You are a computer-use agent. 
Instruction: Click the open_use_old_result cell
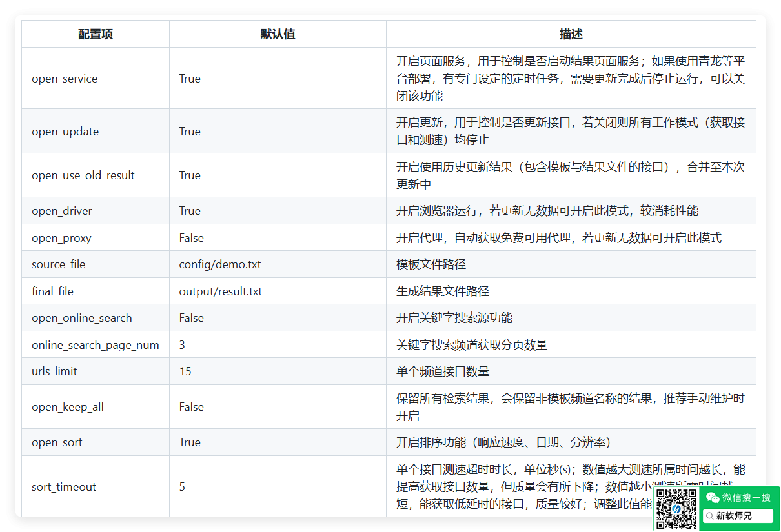83,175
